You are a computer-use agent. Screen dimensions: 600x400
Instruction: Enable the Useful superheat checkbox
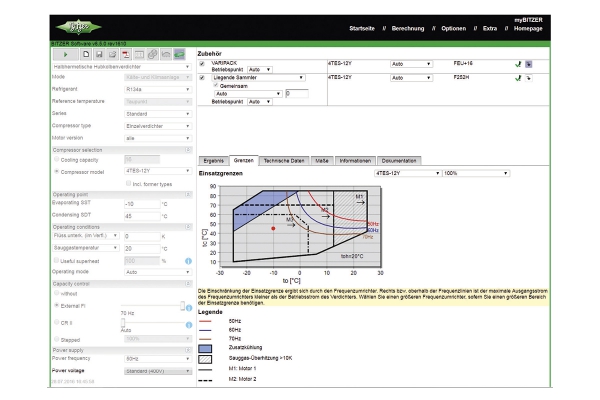click(56, 260)
